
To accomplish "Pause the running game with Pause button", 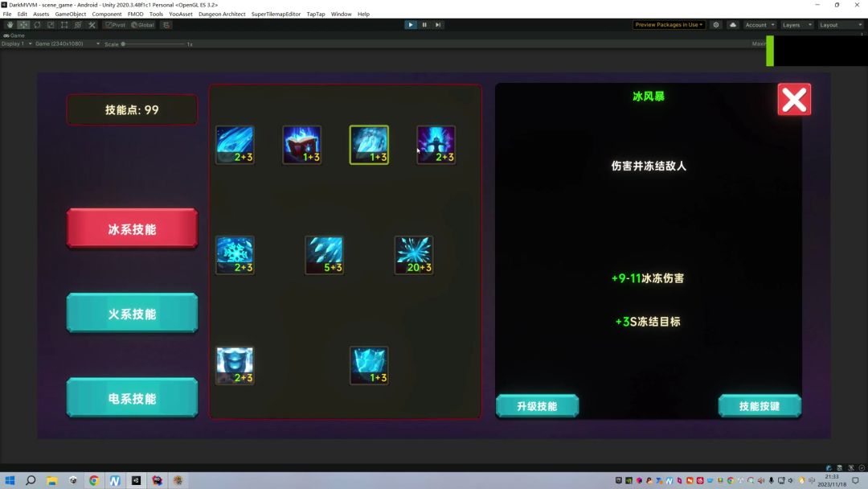I will (424, 25).
